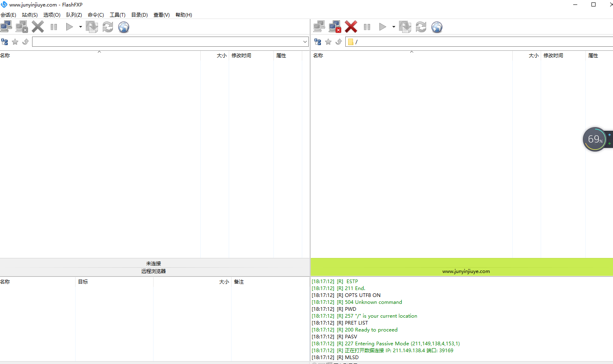Viewport: 613px width, 364px height.
Task: Click the right pane path input field
Action: click(x=479, y=42)
